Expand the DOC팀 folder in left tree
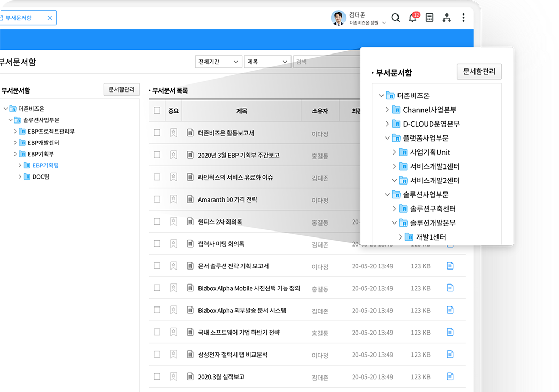 tap(20, 176)
